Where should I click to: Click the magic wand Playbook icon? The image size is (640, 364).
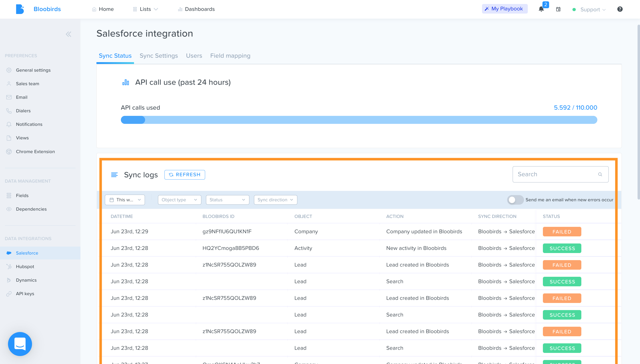coord(487,9)
